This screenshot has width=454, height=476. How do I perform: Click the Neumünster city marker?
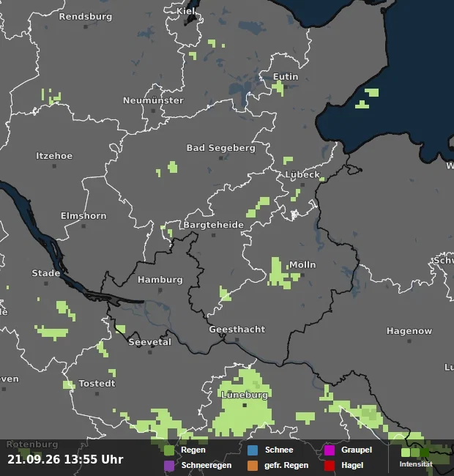(153, 111)
